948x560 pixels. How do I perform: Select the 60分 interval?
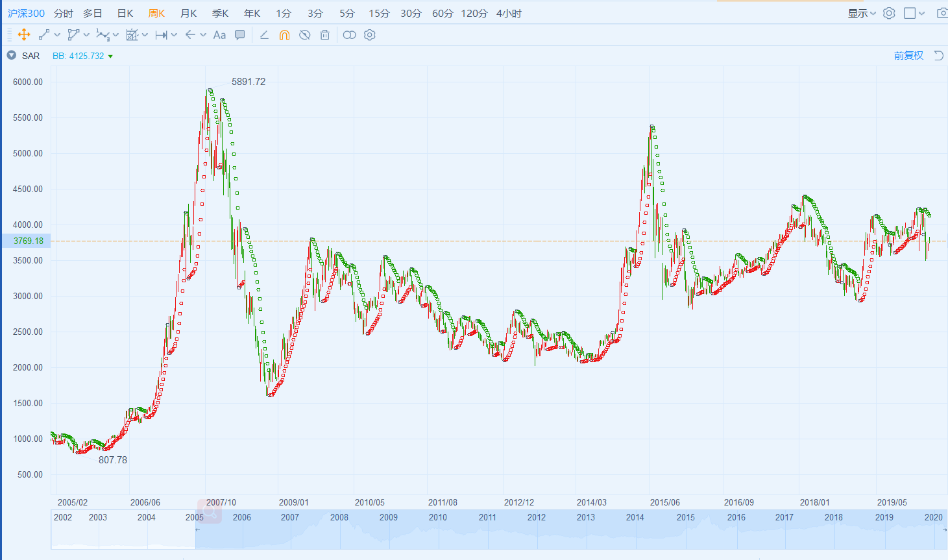[443, 13]
